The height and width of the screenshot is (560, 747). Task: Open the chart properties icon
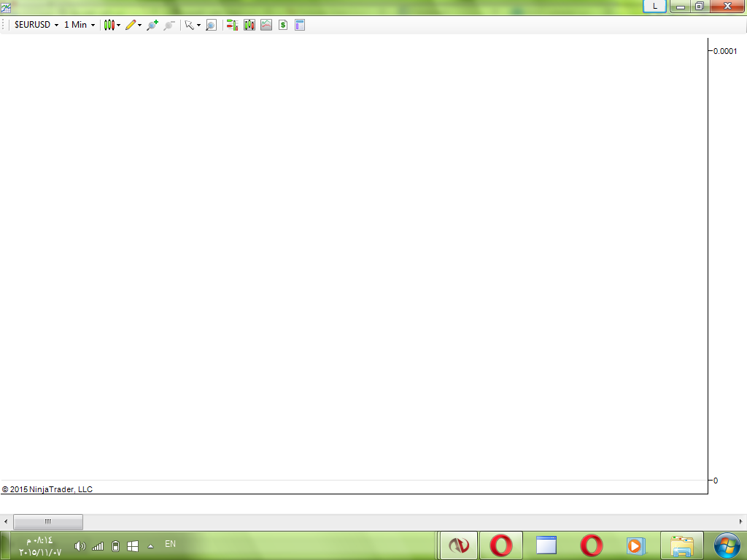coord(300,25)
